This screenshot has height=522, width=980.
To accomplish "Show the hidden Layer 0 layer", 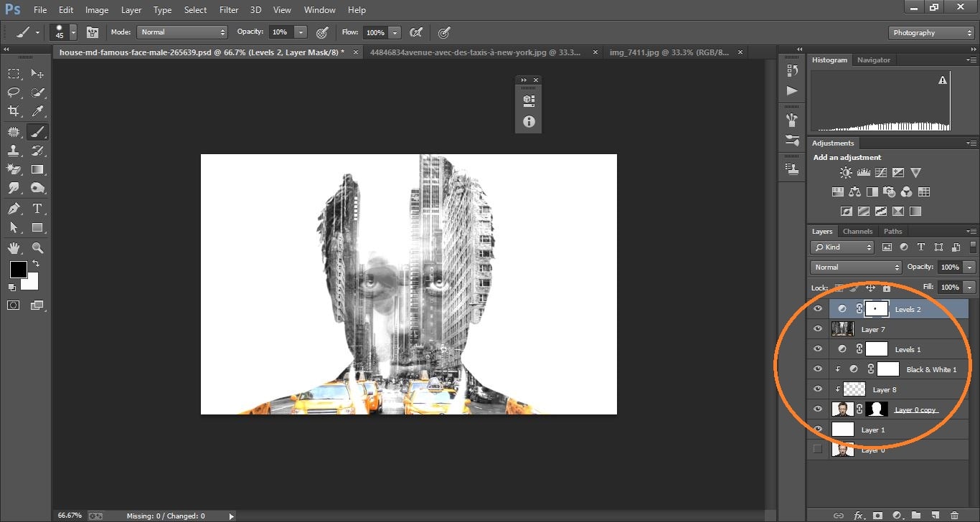I will click(x=818, y=450).
